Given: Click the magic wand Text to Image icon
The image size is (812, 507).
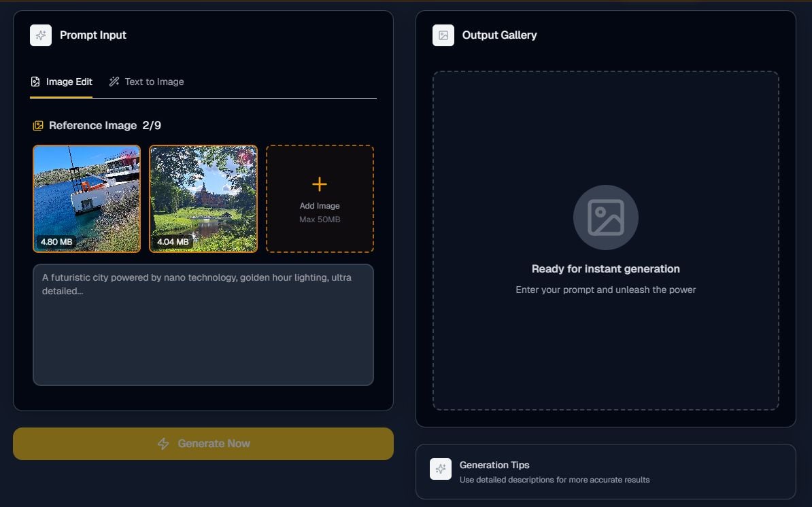Looking at the screenshot, I should pos(114,82).
